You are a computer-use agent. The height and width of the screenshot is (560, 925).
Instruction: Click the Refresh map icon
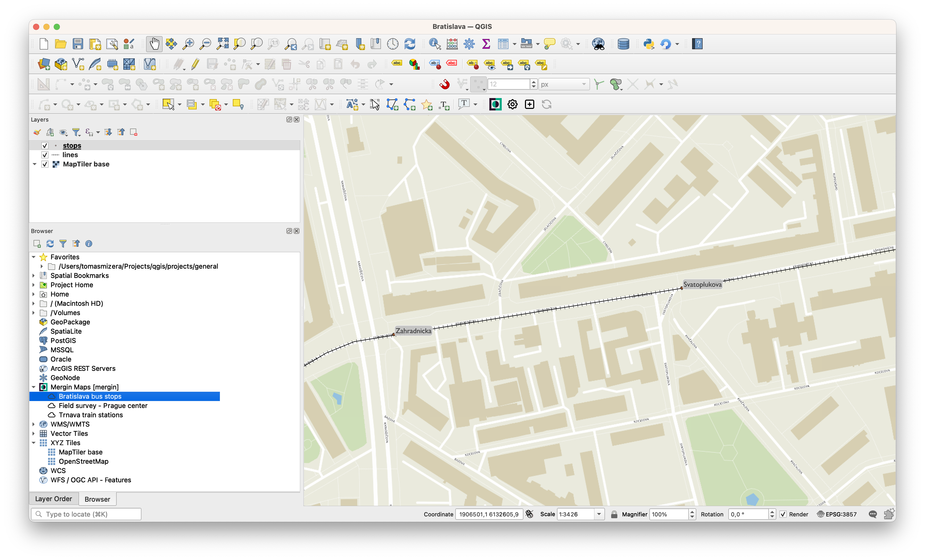[410, 44]
